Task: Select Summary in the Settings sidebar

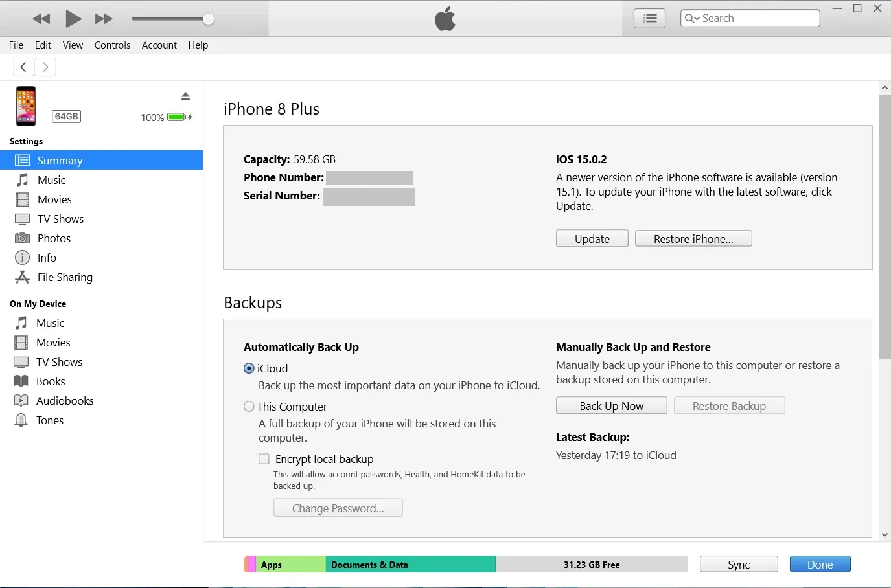Action: 102,160
